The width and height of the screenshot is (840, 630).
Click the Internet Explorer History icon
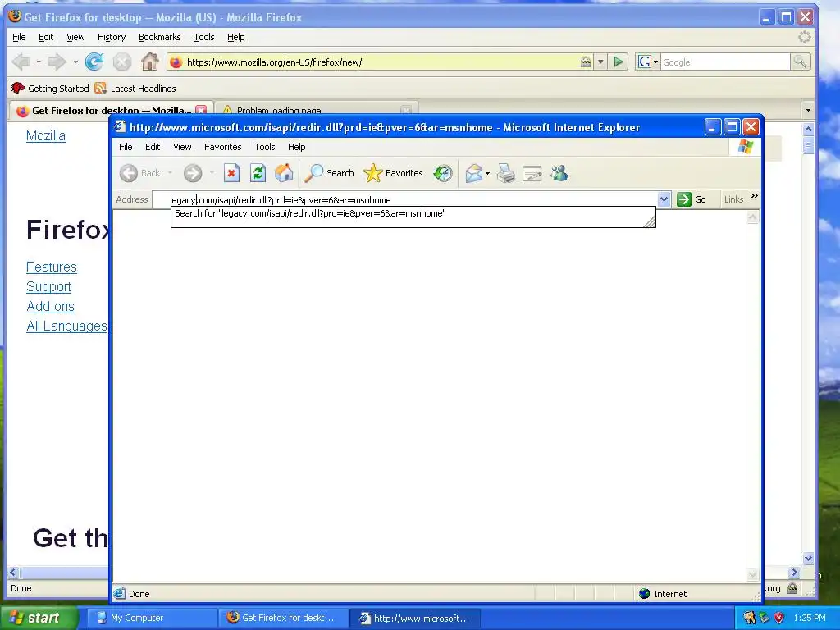point(443,173)
